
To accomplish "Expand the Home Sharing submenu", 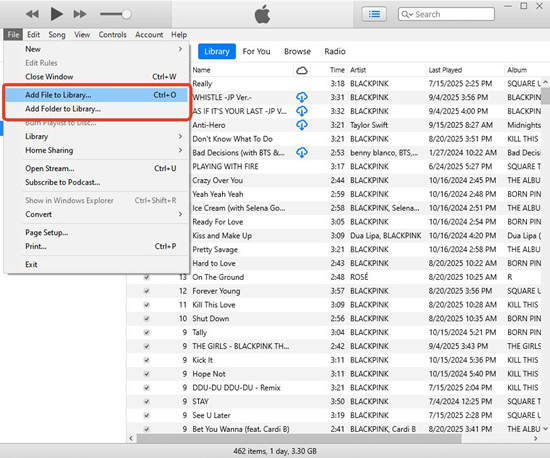I will click(97, 150).
